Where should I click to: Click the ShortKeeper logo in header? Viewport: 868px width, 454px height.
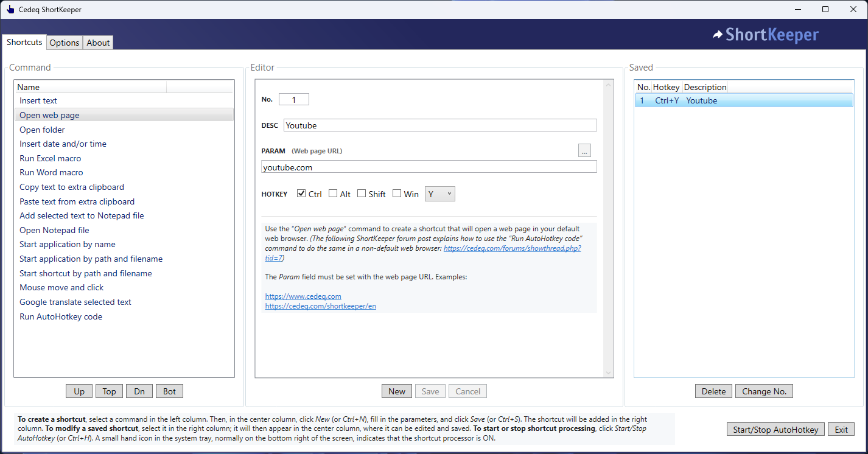(766, 35)
